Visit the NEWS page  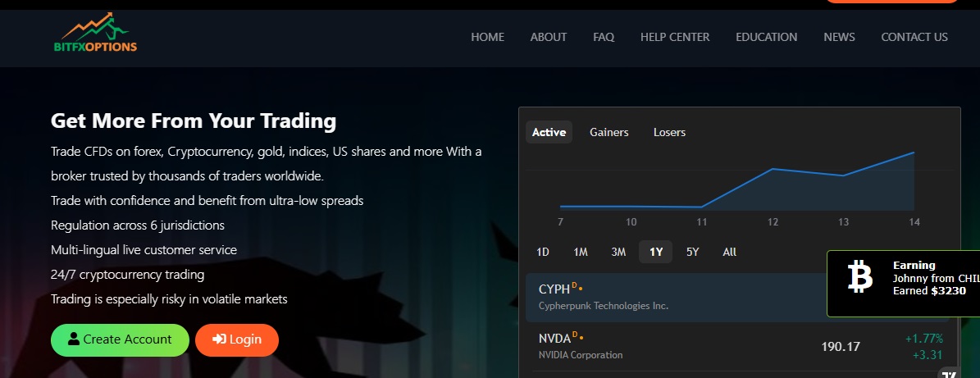(839, 37)
